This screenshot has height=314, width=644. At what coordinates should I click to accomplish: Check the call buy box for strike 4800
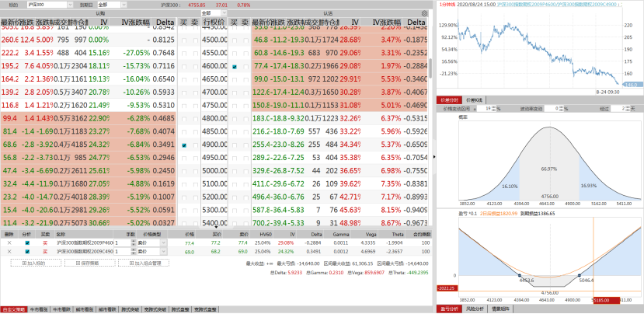184,119
